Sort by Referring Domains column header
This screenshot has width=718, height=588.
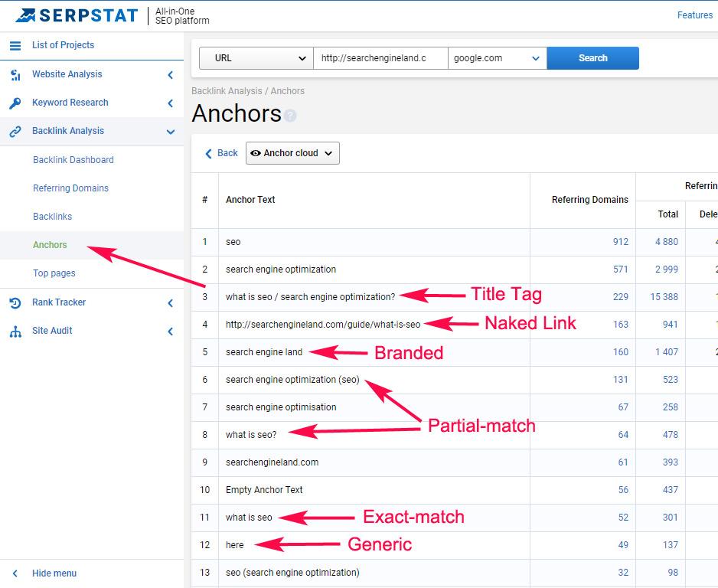(x=589, y=200)
